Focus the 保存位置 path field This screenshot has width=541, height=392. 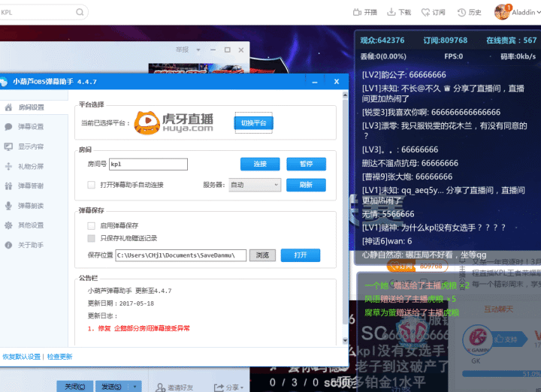click(181, 255)
